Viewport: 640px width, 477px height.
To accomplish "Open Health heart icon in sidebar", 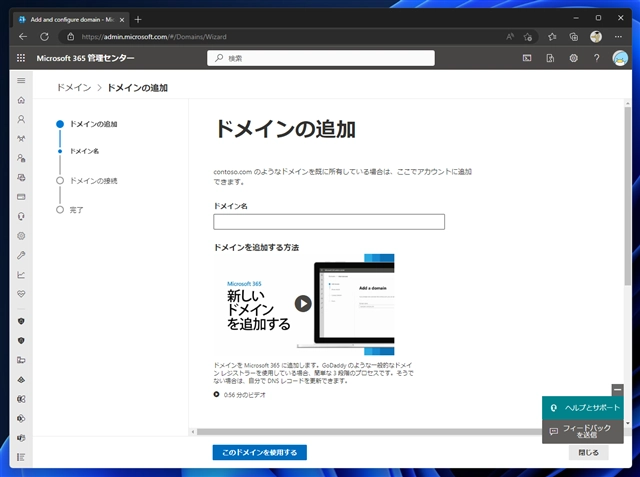I will pos(21,294).
